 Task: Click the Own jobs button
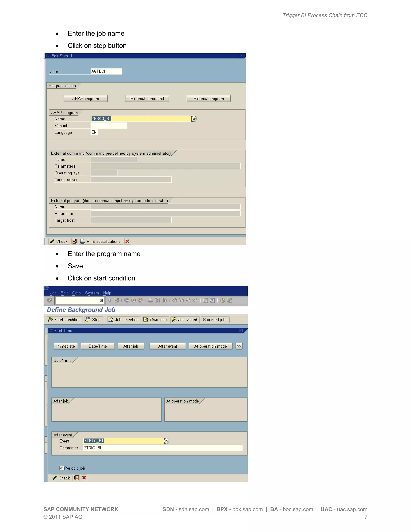156,320
